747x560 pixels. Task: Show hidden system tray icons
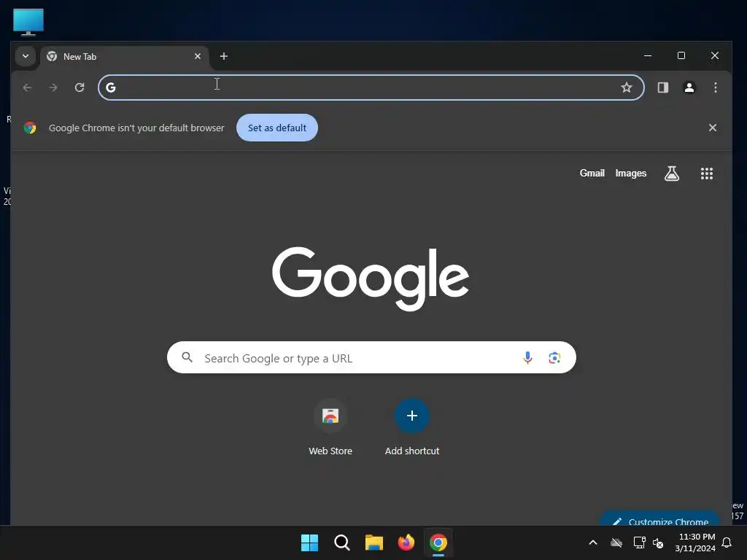point(592,542)
